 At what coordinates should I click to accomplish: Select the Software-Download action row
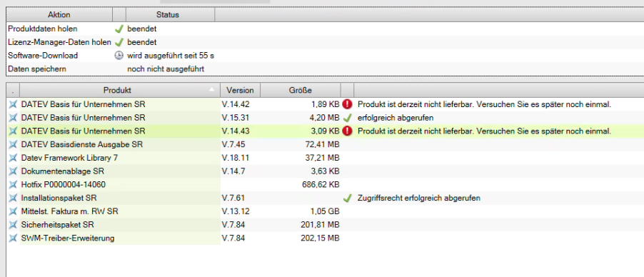[324, 56]
